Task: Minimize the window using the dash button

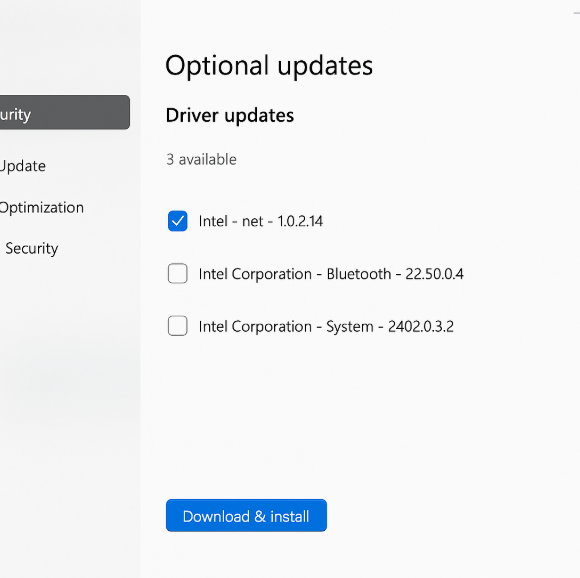Action: (576, 13)
